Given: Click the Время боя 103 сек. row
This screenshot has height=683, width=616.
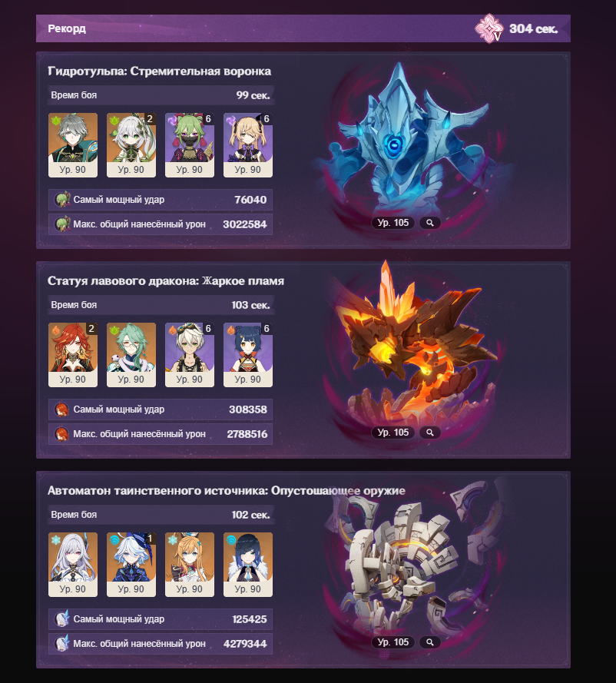Looking at the screenshot, I should (x=161, y=305).
